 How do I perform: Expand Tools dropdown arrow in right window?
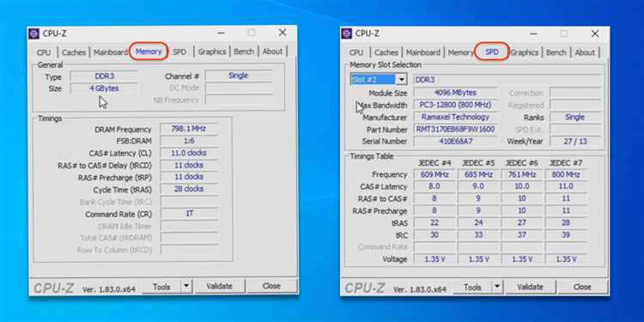click(497, 288)
